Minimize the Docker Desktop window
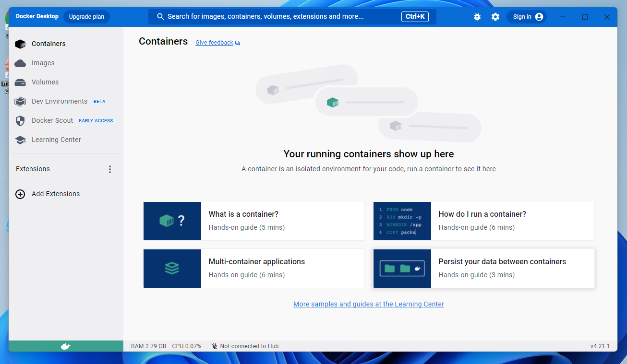Viewport: 627px width, 364px height. 563,17
